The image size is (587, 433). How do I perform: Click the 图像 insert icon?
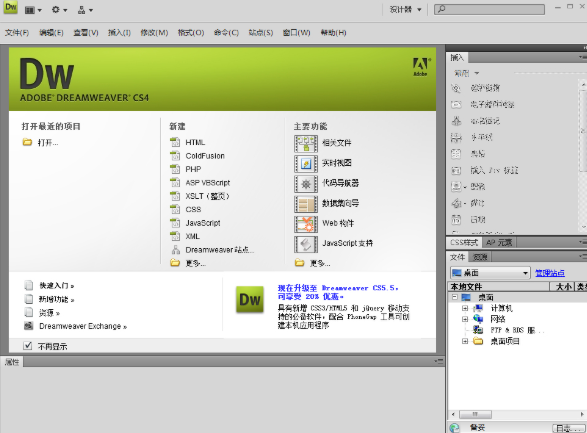456,186
